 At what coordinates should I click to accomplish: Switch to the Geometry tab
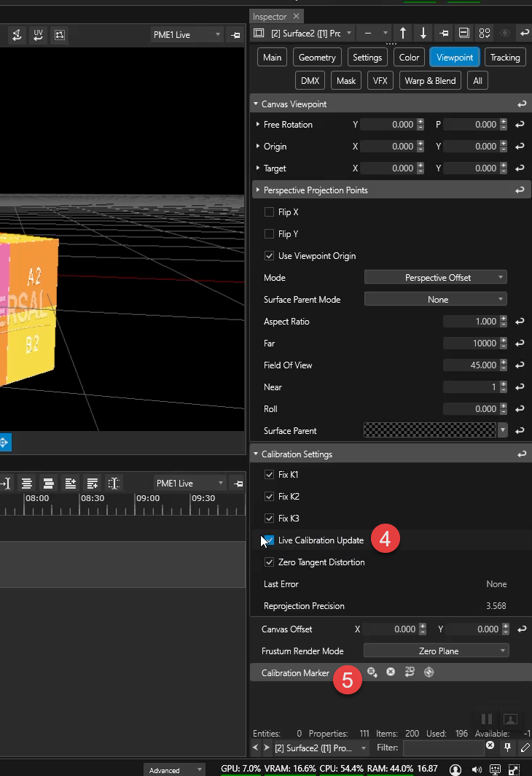point(317,58)
